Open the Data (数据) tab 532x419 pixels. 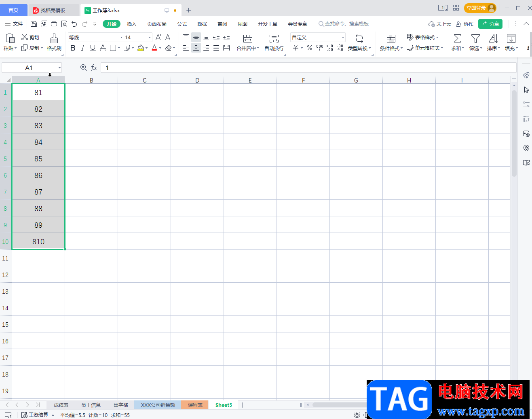[202, 24]
